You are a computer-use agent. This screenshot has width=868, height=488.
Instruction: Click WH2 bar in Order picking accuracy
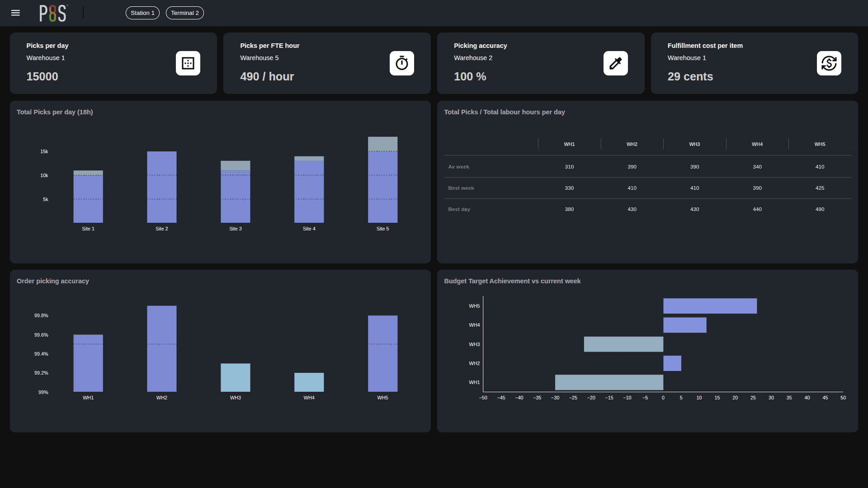(x=161, y=348)
